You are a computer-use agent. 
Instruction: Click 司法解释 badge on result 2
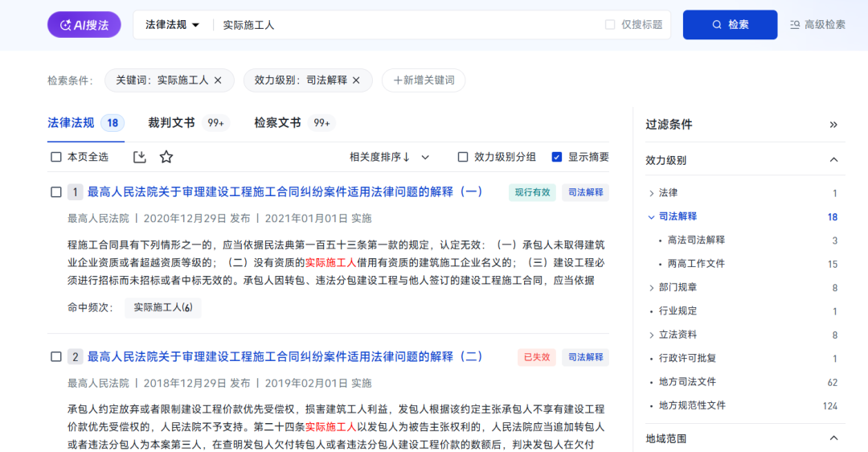pos(586,357)
